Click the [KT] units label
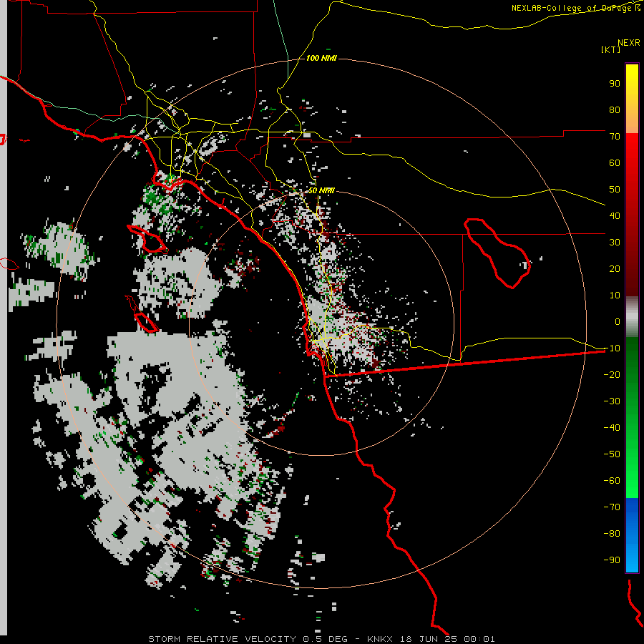Screen dimensions: 644x644 tap(611, 49)
